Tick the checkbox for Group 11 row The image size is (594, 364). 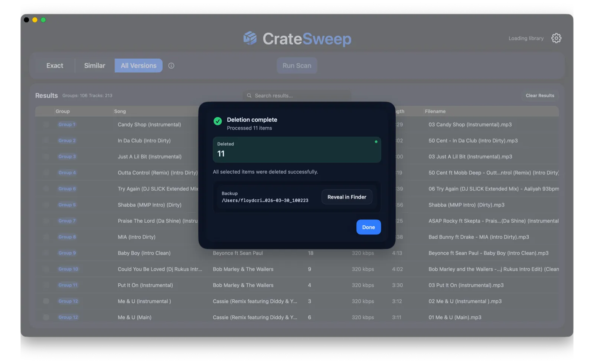pyautogui.click(x=46, y=285)
